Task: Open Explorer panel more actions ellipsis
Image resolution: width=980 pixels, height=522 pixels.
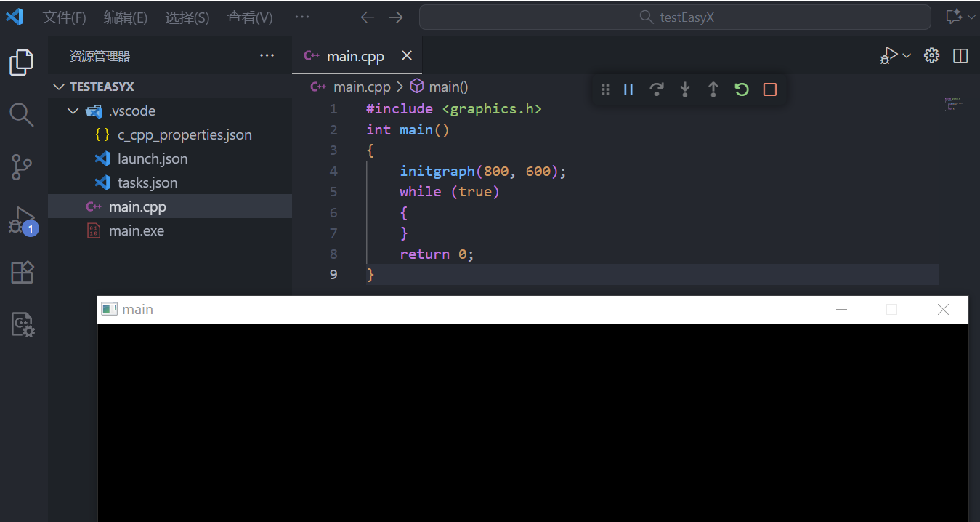Action: pyautogui.click(x=267, y=55)
